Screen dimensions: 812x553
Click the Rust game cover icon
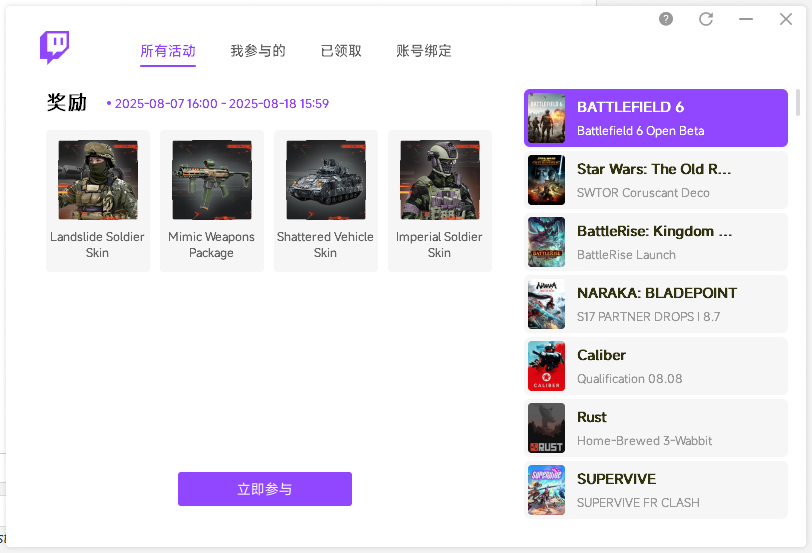click(x=546, y=428)
